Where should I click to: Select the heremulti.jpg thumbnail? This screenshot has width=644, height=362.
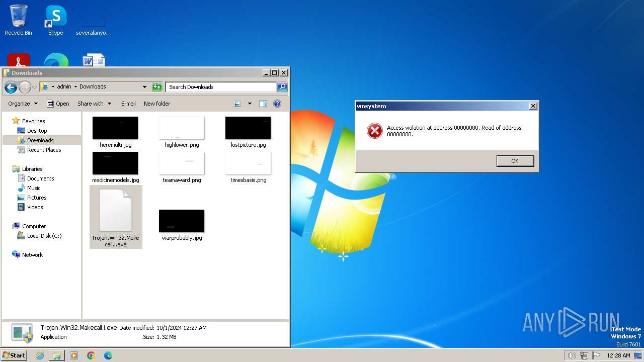click(115, 128)
